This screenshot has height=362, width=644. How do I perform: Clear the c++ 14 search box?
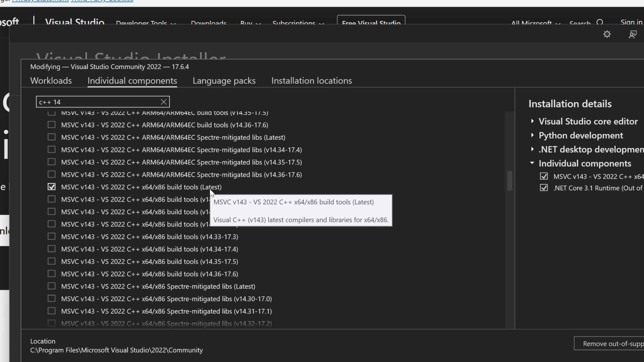point(164,102)
